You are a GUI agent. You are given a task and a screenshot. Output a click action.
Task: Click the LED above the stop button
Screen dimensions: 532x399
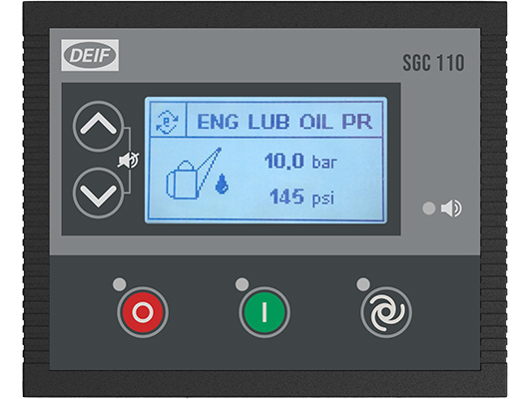(x=120, y=284)
